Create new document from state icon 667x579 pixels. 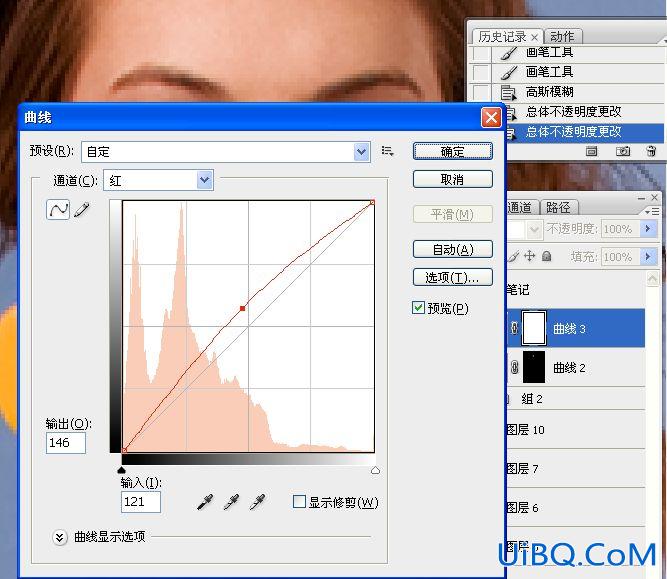pyautogui.click(x=591, y=151)
